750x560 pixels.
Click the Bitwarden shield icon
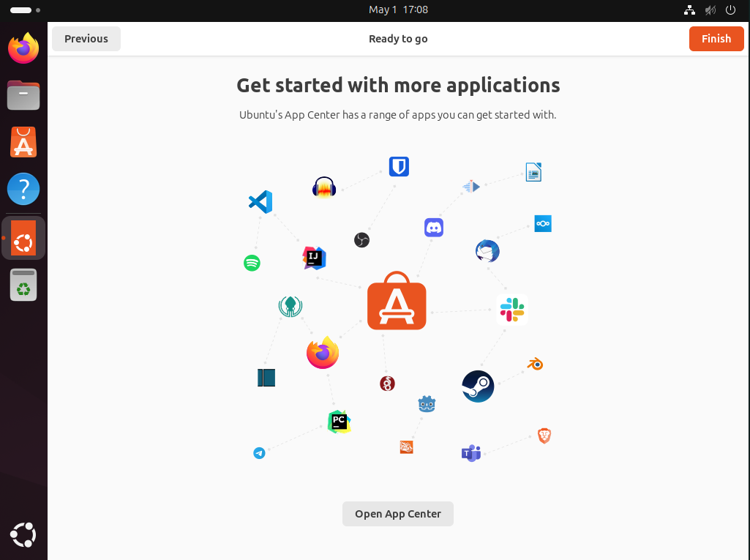point(399,167)
